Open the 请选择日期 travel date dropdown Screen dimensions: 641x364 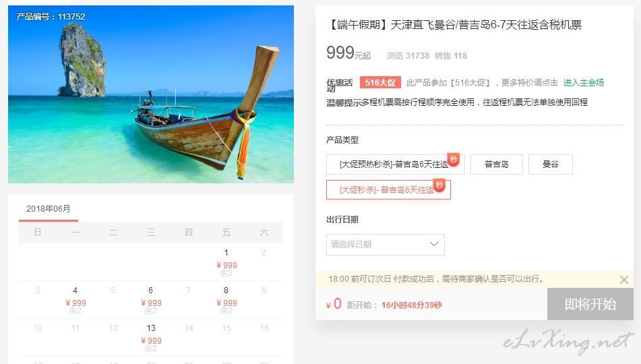385,245
